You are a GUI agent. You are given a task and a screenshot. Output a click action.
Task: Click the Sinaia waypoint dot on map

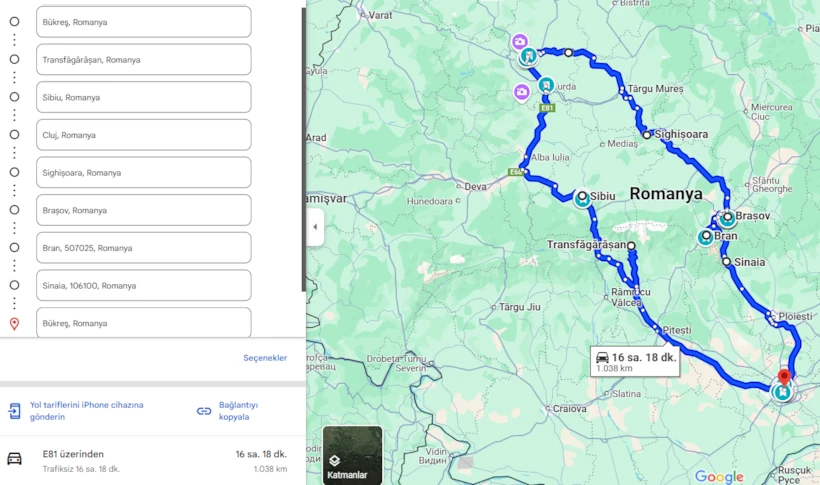click(x=726, y=262)
